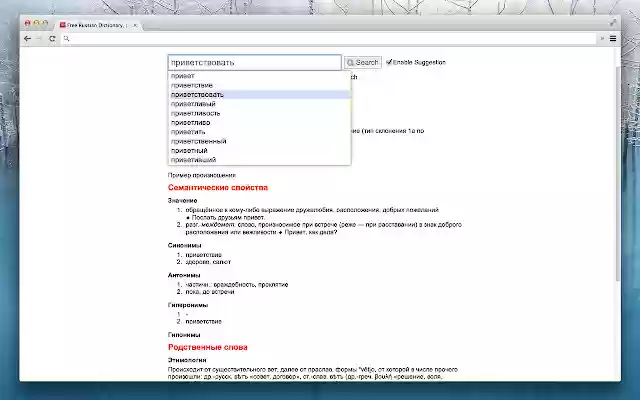This screenshot has width=640, height=400.
Task: Choose suggestion "приветный"
Action: coord(259,151)
